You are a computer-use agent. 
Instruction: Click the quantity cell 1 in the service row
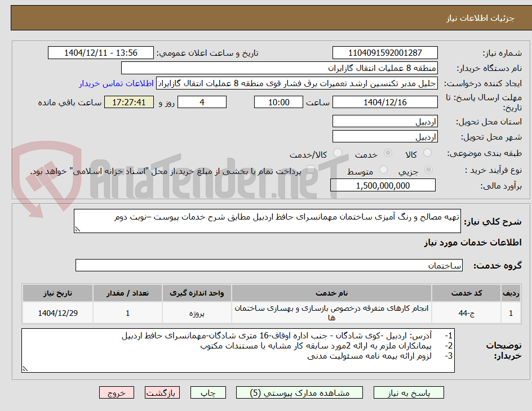127,313
